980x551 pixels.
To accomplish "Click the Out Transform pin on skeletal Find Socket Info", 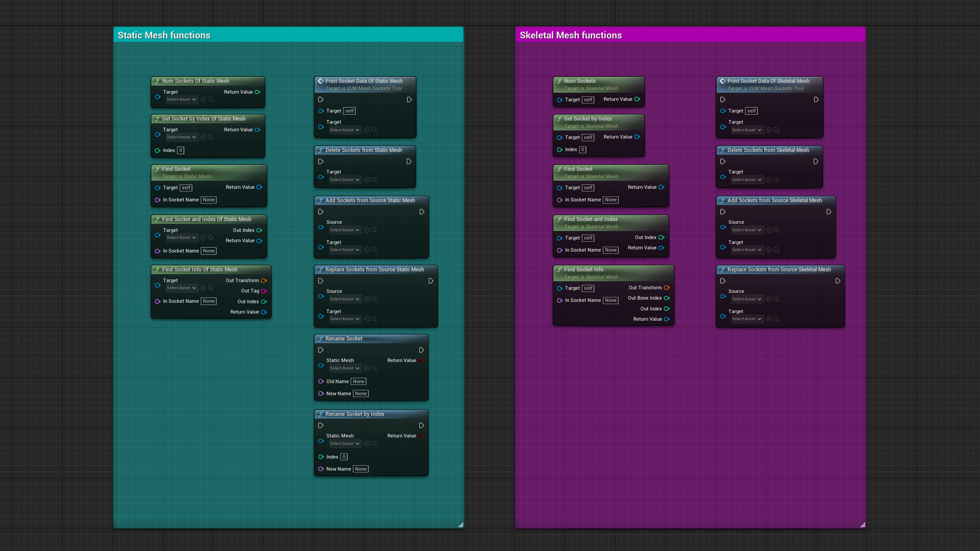I will click(667, 288).
